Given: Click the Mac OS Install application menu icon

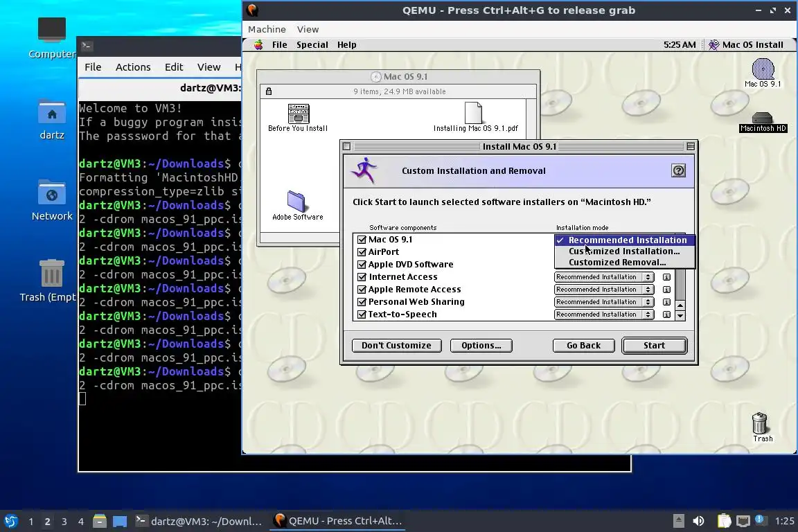Looking at the screenshot, I should tap(713, 45).
